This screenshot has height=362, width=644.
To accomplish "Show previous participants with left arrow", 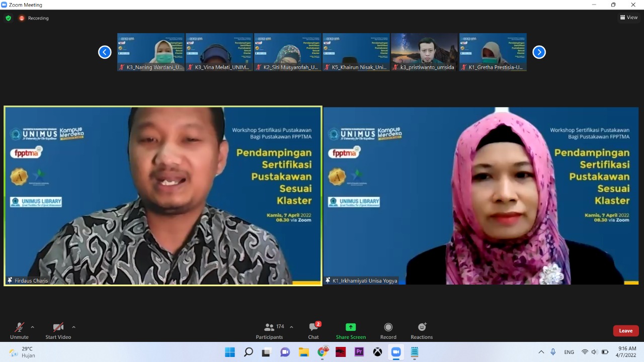I will tap(105, 52).
